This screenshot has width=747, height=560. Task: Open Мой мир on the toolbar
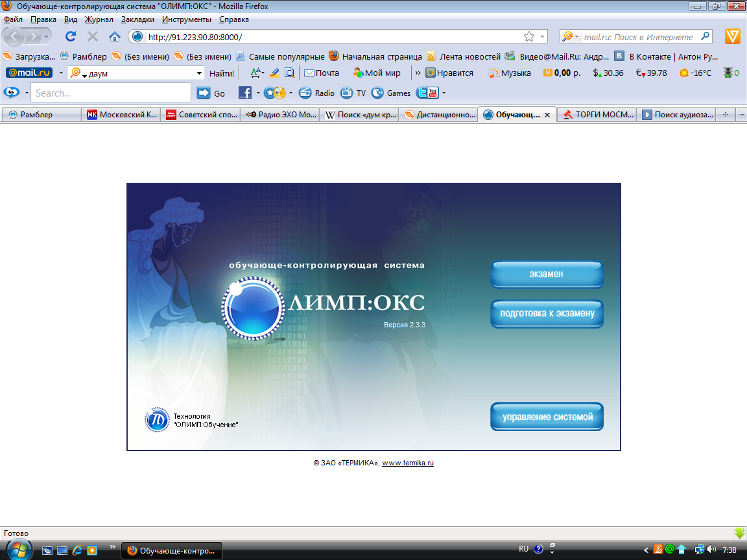(377, 73)
